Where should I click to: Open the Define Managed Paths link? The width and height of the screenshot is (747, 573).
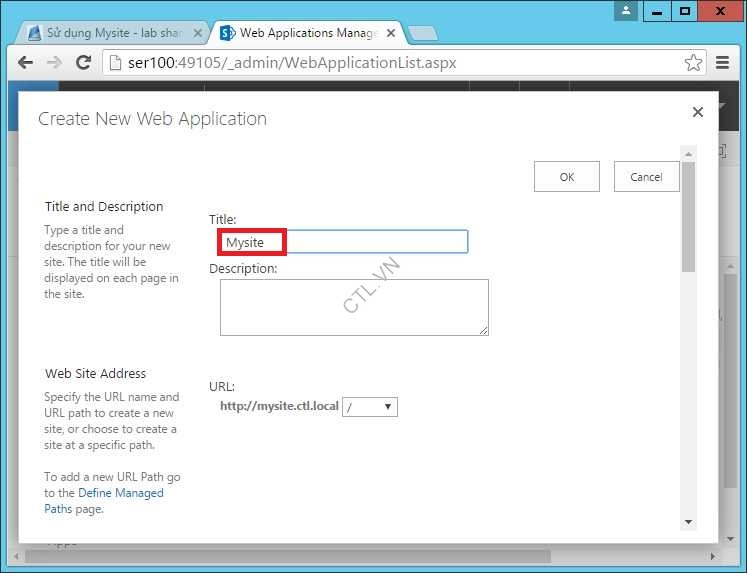coord(104,501)
